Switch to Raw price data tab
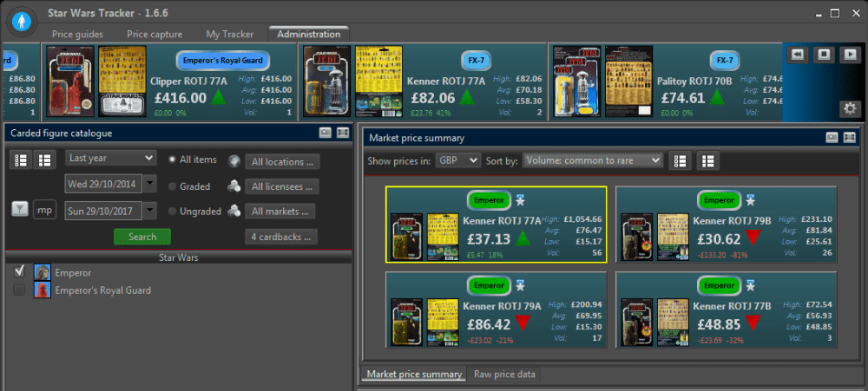 (504, 375)
